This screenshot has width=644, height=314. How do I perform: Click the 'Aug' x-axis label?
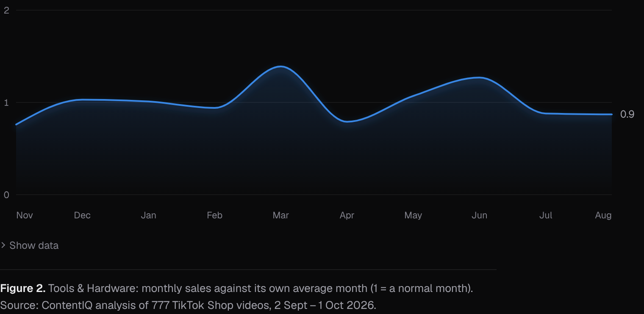(x=603, y=215)
